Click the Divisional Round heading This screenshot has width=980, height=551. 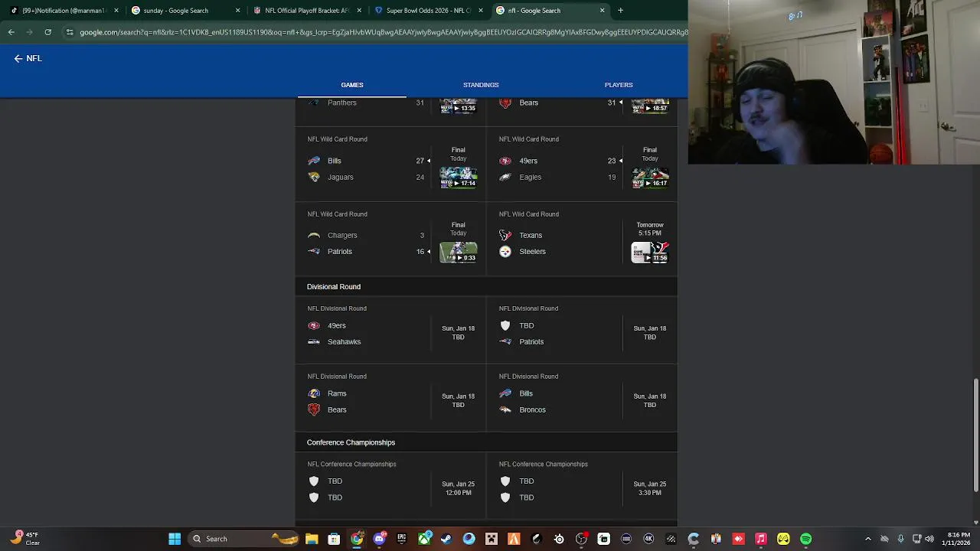coord(334,287)
